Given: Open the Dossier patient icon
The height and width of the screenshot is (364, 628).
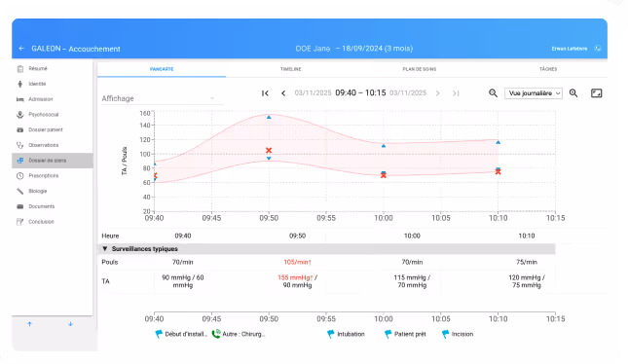Looking at the screenshot, I should (20, 129).
